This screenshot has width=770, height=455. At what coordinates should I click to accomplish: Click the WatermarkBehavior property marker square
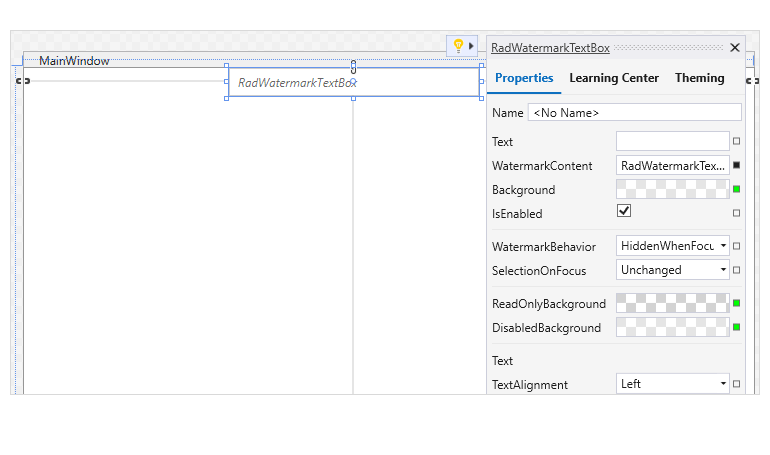tap(736, 246)
